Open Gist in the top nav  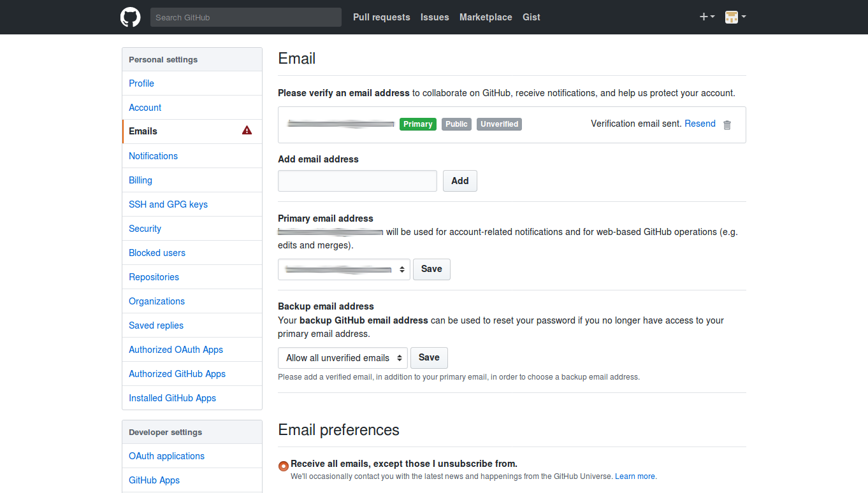click(x=532, y=17)
